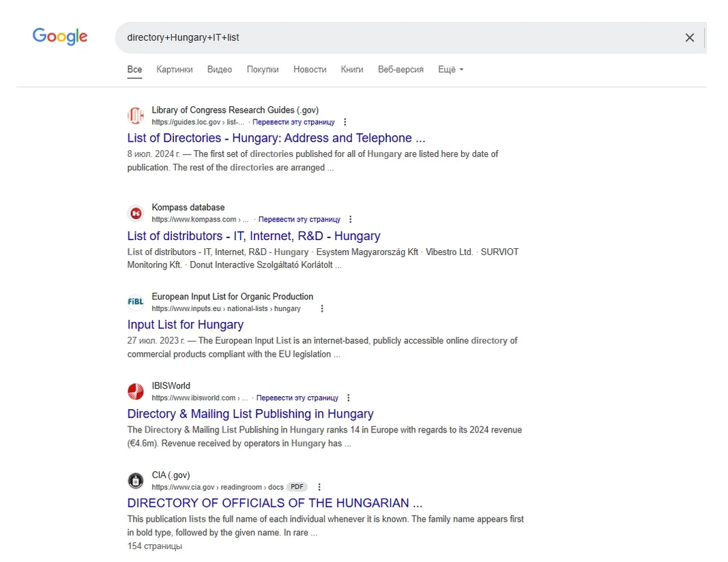Click the IBISWorld favicon
Viewport: 728px width, 562px height.
[136, 391]
